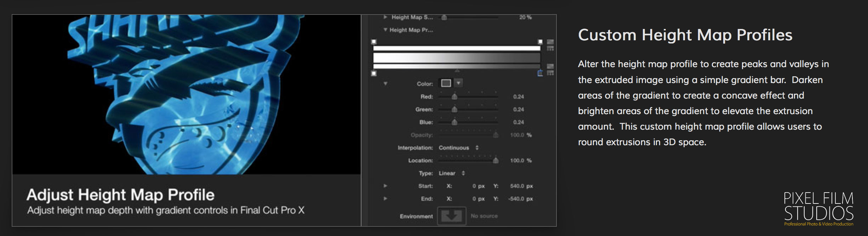Click the white opacity gradient bar
The height and width of the screenshot is (236, 868).
click(457, 48)
